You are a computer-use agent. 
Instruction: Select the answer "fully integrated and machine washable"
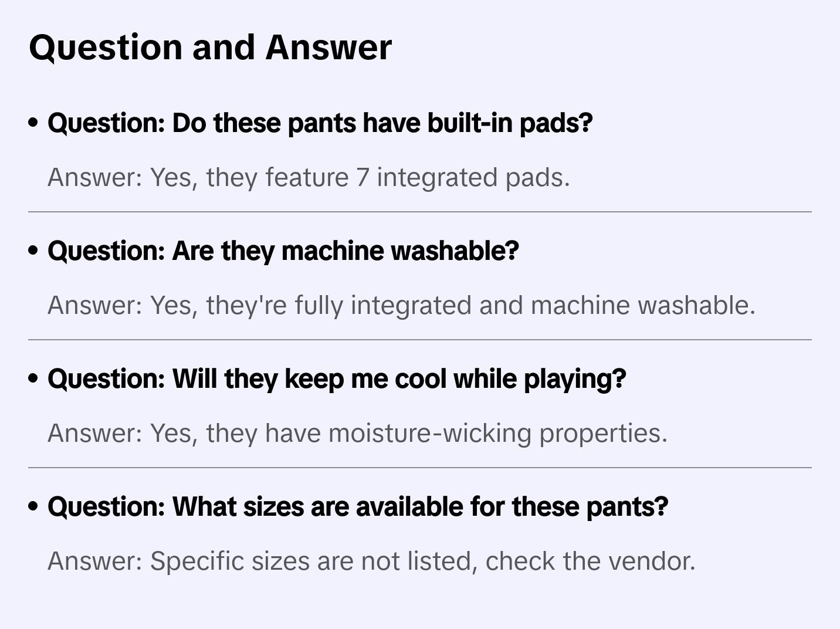401,305
